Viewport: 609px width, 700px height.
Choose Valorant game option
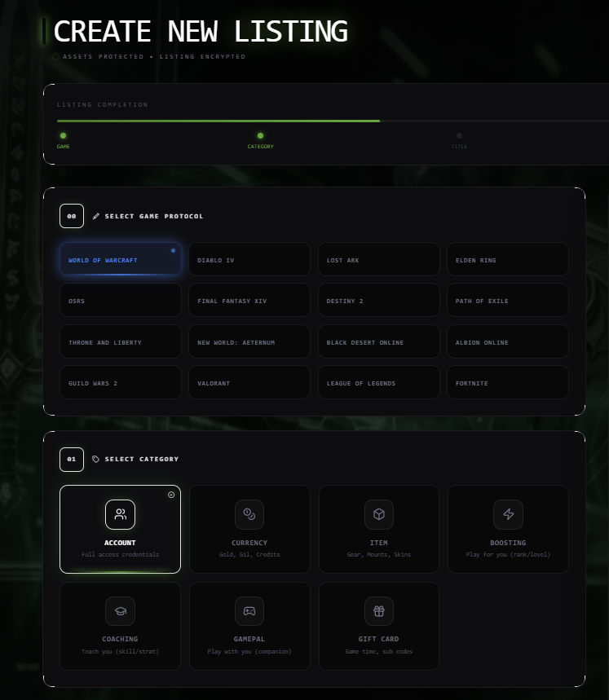(x=249, y=382)
